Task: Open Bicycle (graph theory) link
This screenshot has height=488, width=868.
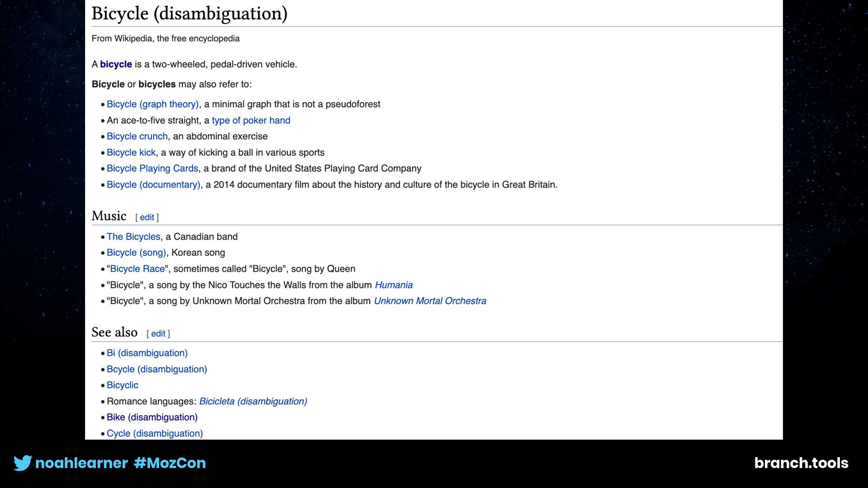Action: (x=152, y=104)
